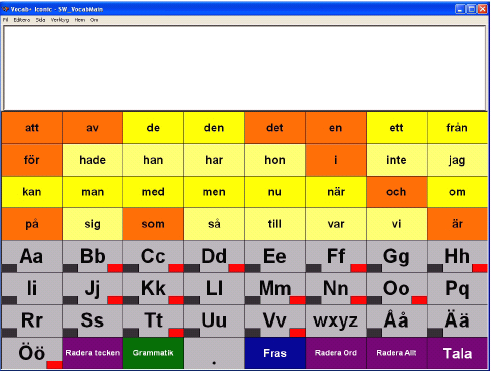
Task: Click the 'Radera Ord' button
Action: 336,353
